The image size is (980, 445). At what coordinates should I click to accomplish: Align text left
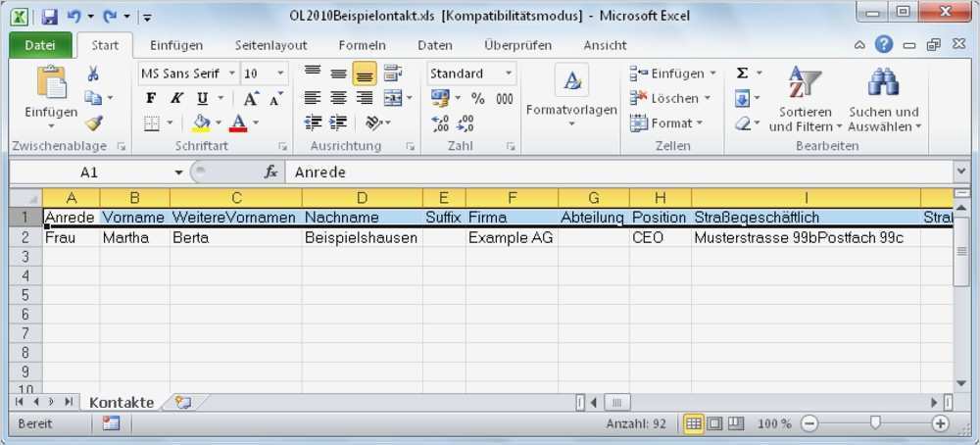[313, 98]
